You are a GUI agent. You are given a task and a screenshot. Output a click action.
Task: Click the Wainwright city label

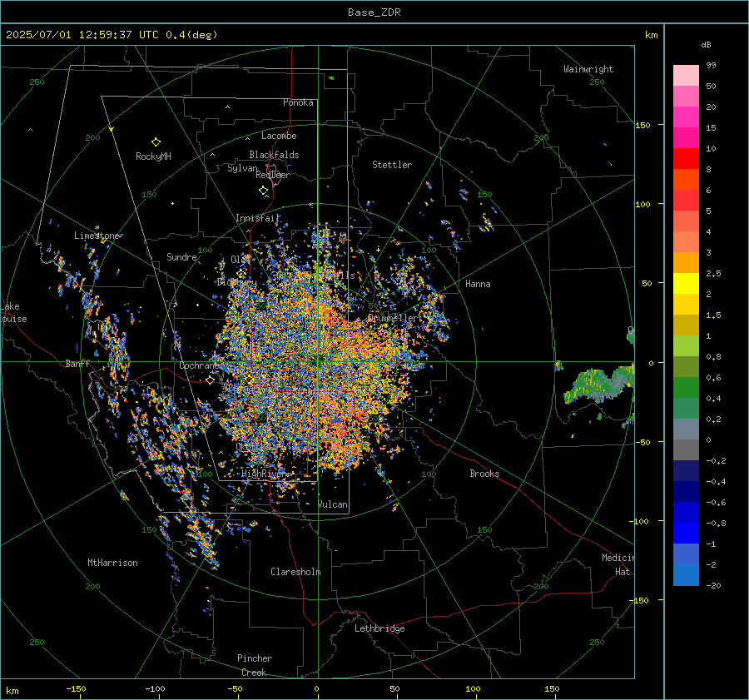tap(588, 69)
